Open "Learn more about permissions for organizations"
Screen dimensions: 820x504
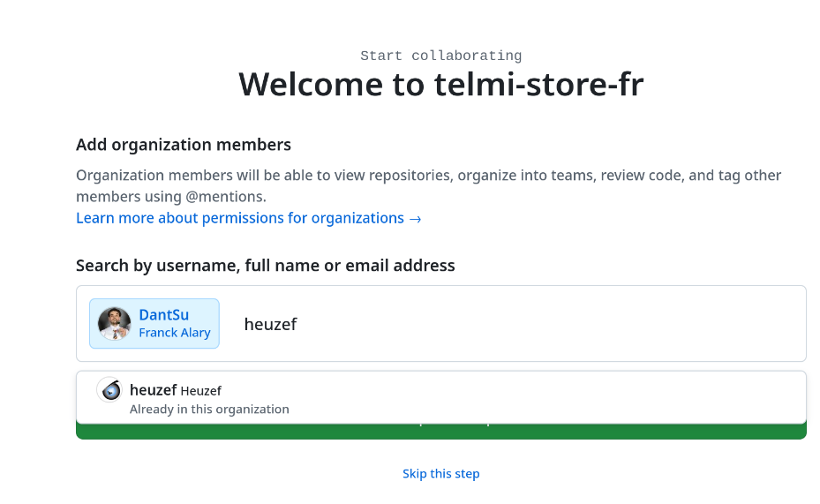240,218
